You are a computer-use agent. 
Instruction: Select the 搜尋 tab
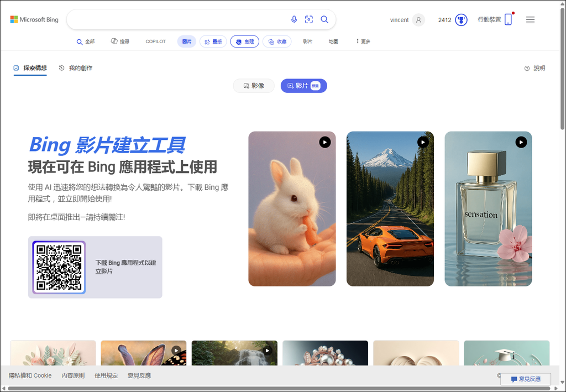120,41
